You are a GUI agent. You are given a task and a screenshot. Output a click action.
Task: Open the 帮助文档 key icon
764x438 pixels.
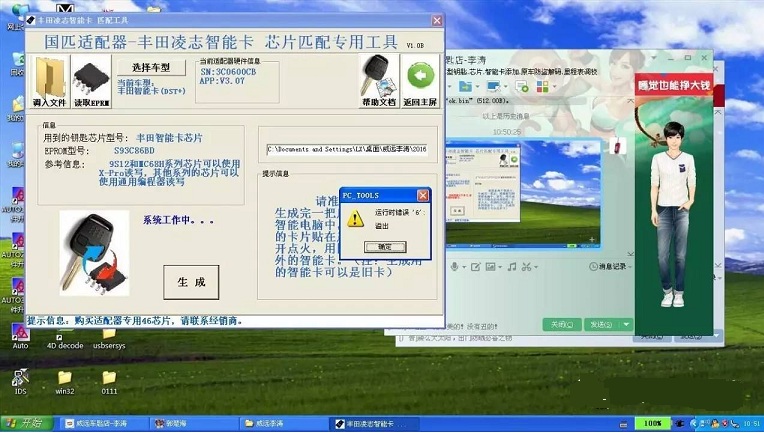379,81
